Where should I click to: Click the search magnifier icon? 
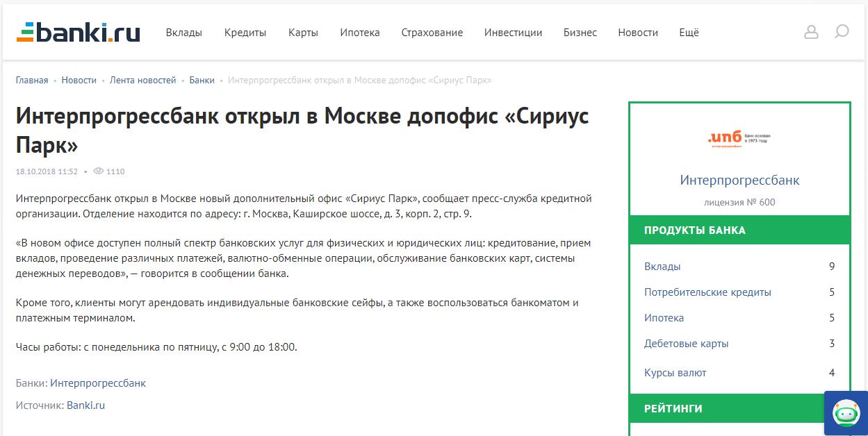click(842, 32)
